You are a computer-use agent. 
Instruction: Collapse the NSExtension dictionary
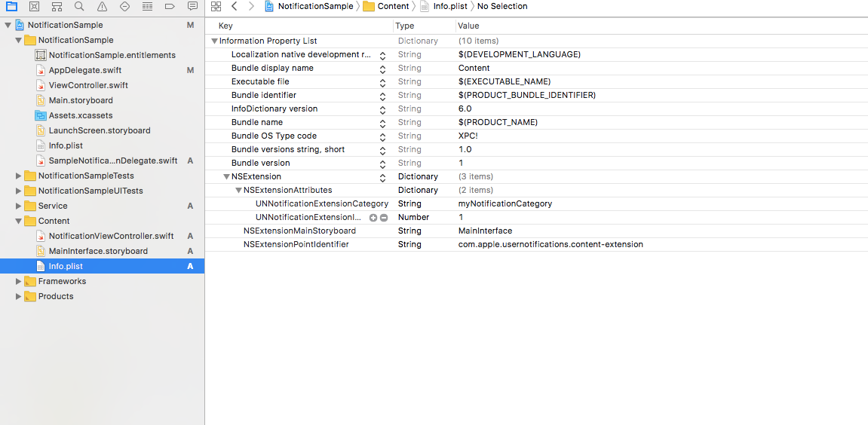[x=226, y=176]
